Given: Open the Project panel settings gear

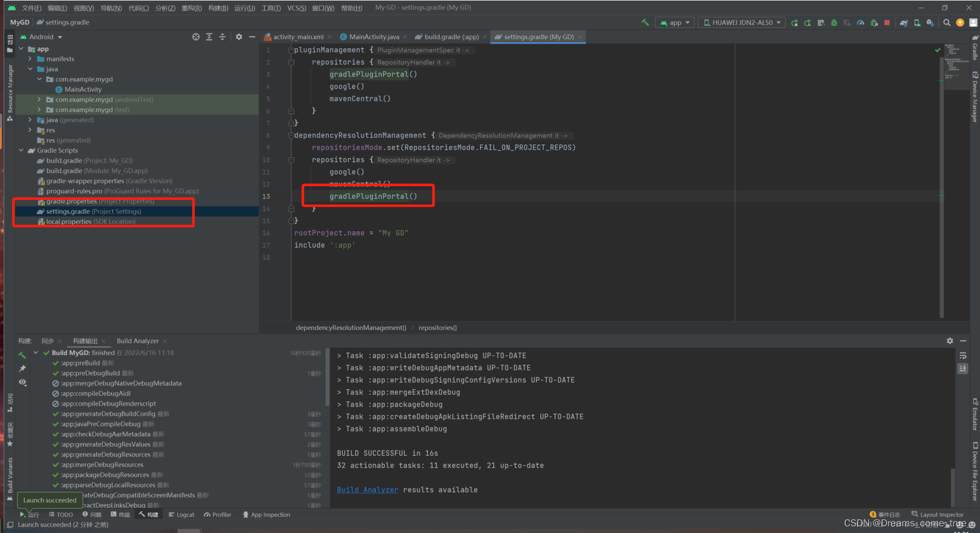Looking at the screenshot, I should (239, 37).
